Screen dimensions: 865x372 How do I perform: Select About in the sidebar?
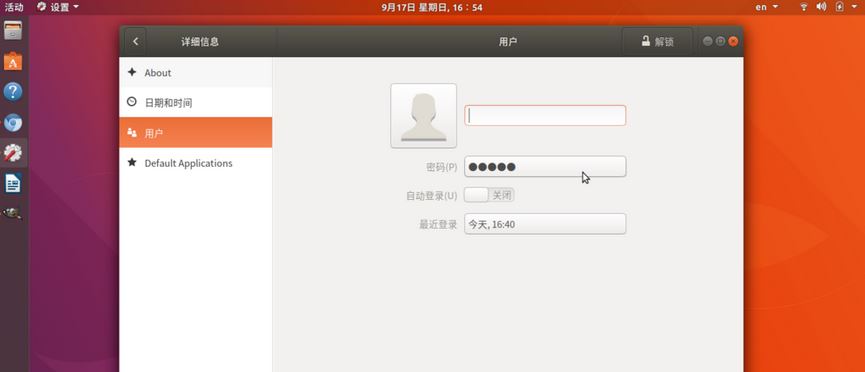click(196, 72)
